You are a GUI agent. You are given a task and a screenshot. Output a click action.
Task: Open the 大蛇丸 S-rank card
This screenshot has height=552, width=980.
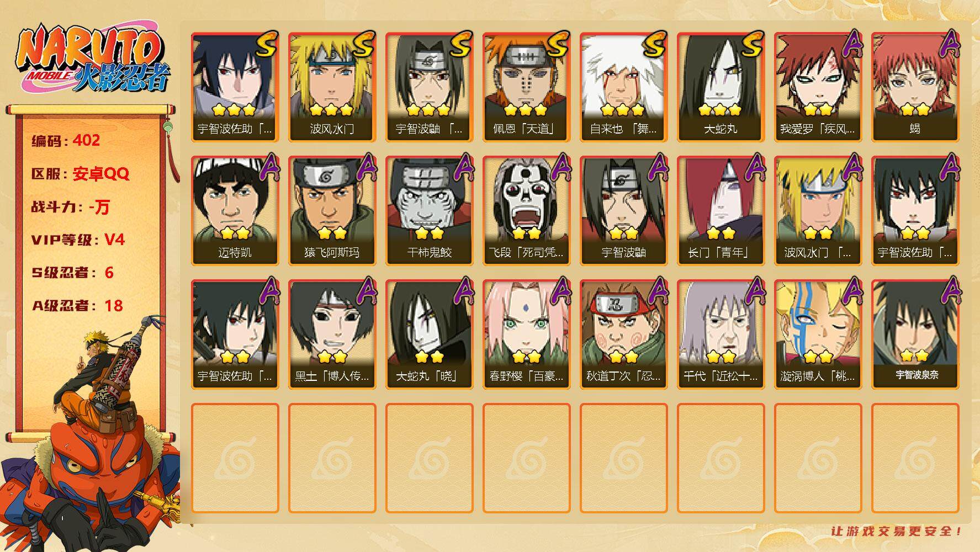point(721,87)
